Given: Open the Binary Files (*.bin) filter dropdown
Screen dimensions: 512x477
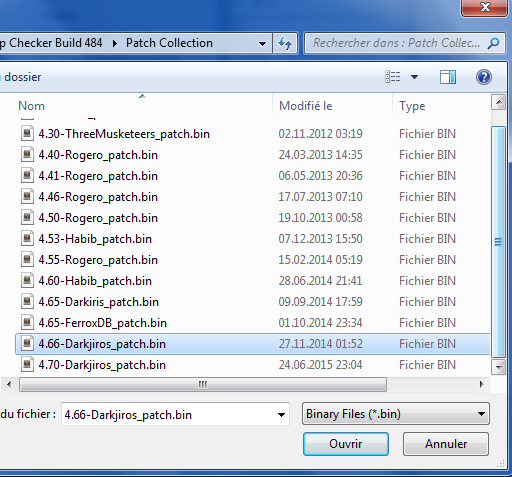Looking at the screenshot, I should click(396, 414).
